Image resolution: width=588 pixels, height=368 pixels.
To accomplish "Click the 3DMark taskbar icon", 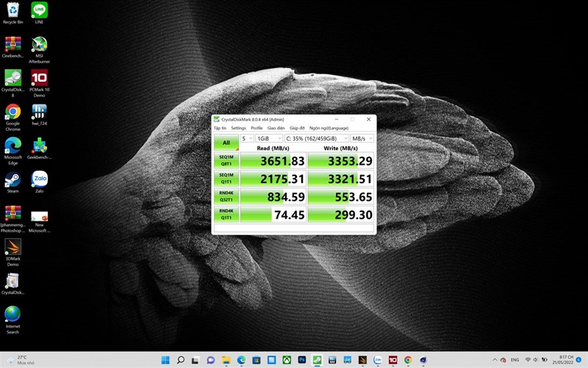I will pos(362,360).
